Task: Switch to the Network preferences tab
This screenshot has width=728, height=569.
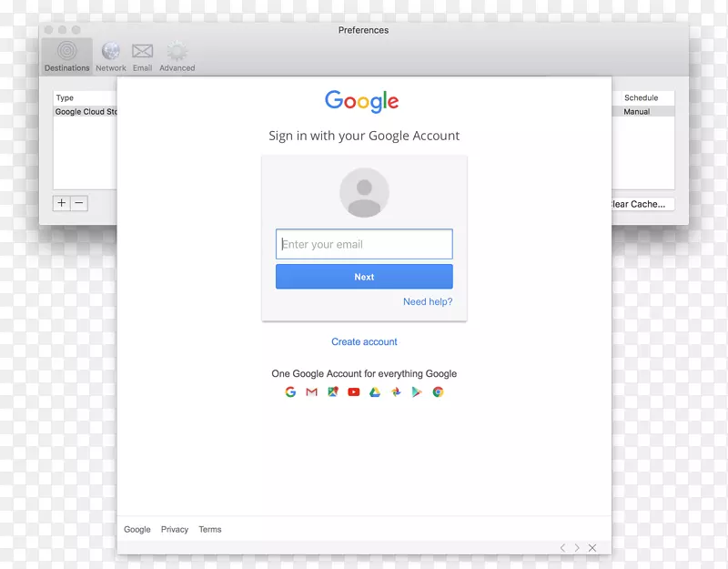Action: click(x=110, y=56)
